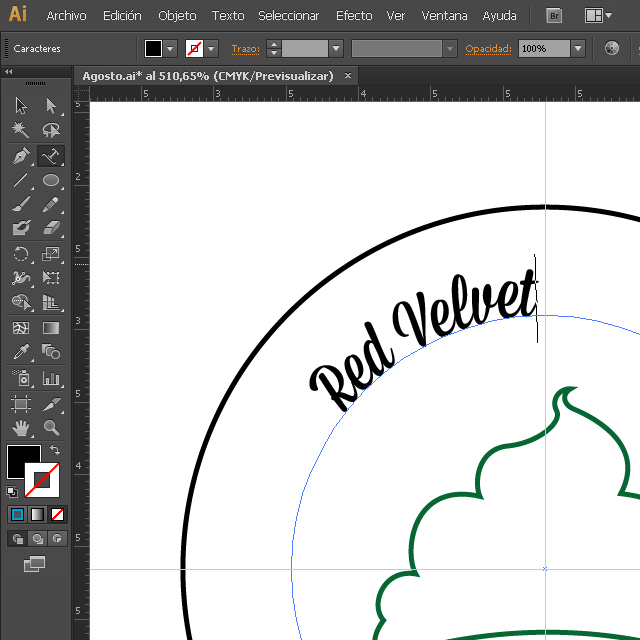Set paint mode to Gradient

[38, 515]
